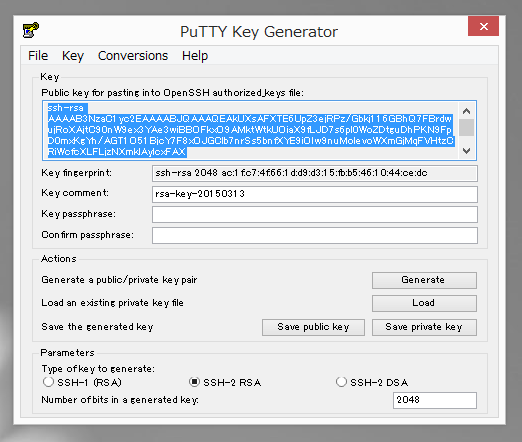Click Save private key

click(424, 327)
